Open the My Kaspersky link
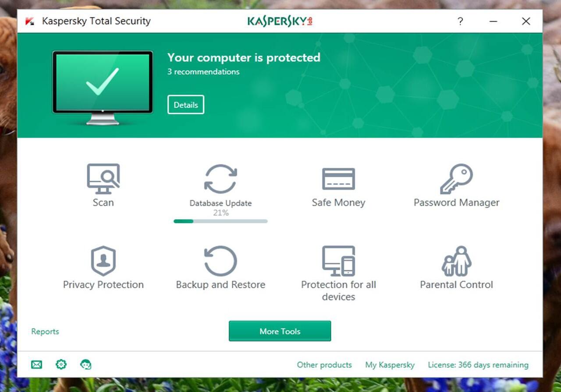This screenshot has height=392, width=561. (390, 365)
